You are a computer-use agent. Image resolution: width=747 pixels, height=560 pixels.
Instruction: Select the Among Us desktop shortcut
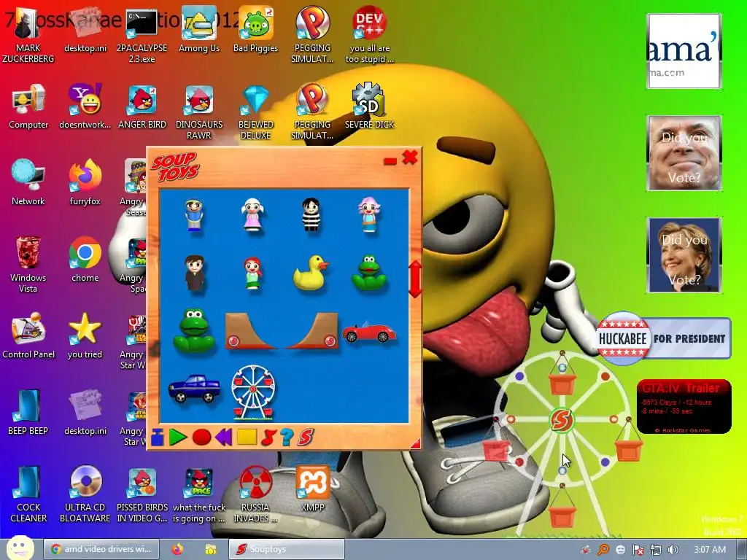[x=198, y=30]
